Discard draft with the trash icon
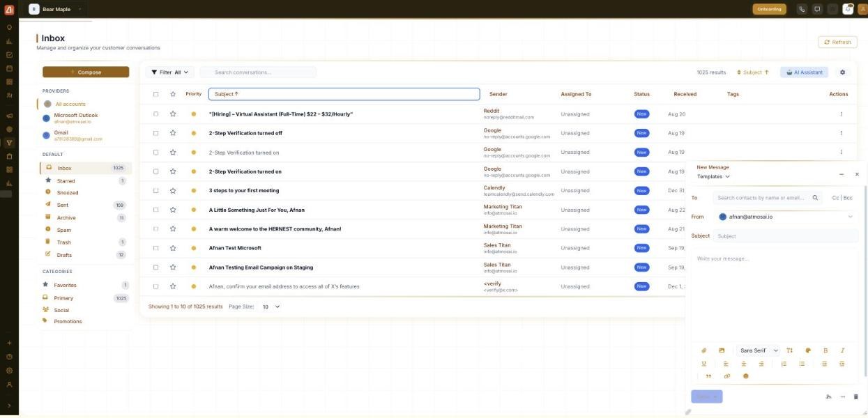Screen dimensions: 868x418 (x=856, y=396)
